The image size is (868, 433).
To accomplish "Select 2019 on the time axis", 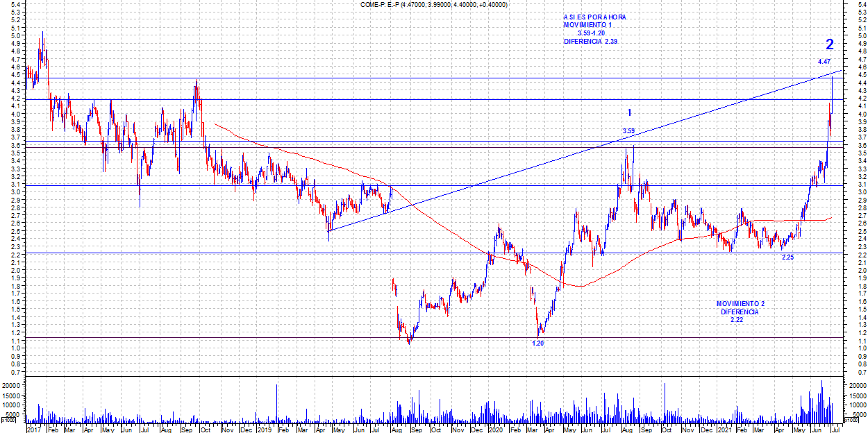I will 262,430.
